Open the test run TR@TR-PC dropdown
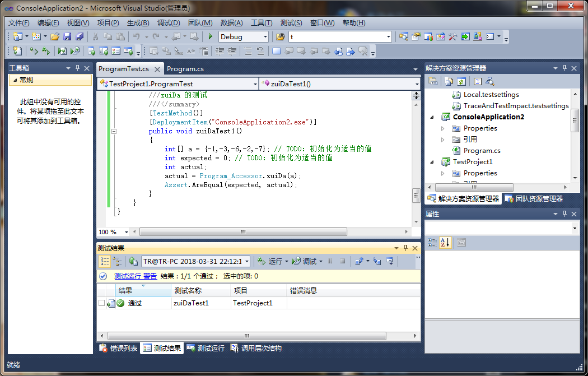The width and height of the screenshot is (588, 376). pyautogui.click(x=246, y=262)
